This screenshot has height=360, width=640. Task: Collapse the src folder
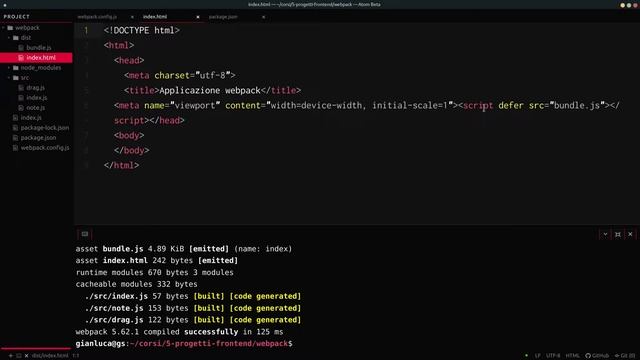tap(9, 78)
